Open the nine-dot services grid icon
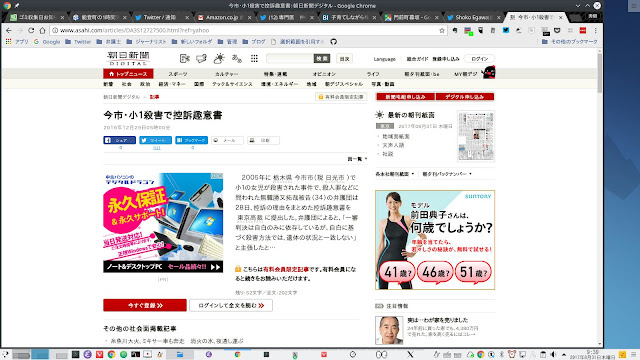This screenshot has width=640, height=360. (x=254, y=59)
